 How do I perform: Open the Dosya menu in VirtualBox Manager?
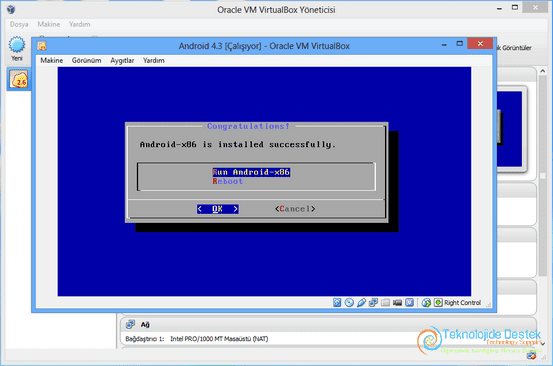point(19,24)
